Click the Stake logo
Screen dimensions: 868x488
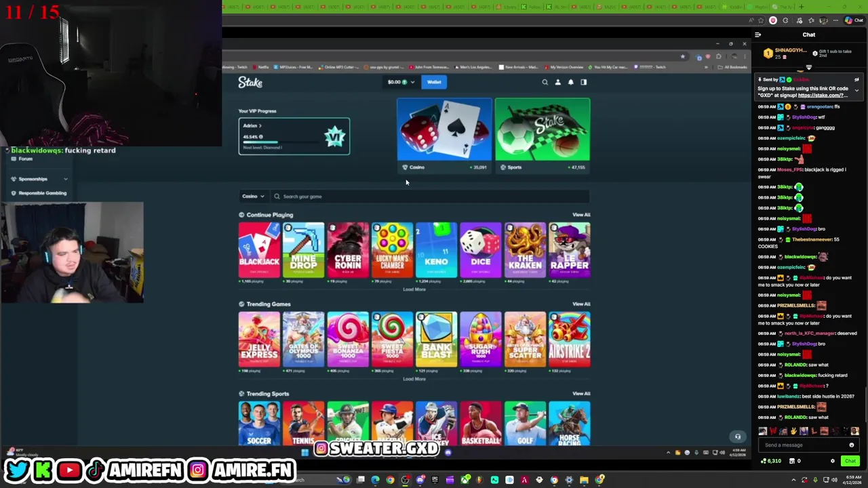[250, 82]
